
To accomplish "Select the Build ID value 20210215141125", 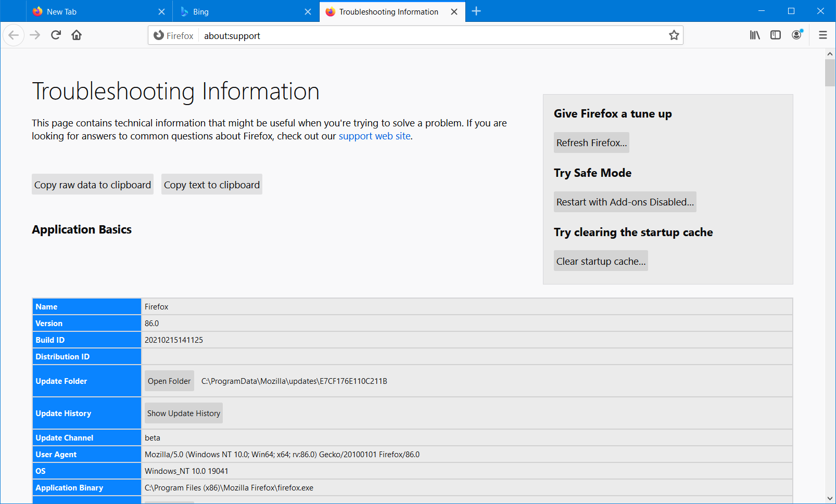I will [x=174, y=340].
